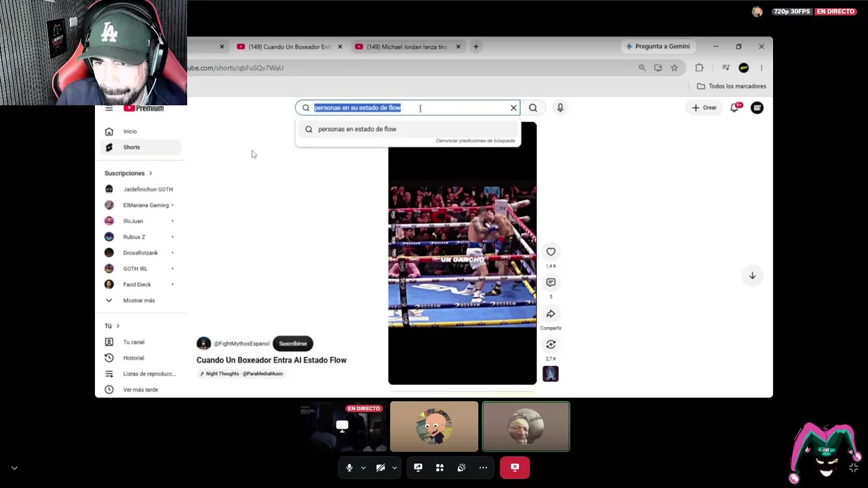Open the Crear button
Image resolution: width=868 pixels, height=488 pixels.
pos(704,108)
